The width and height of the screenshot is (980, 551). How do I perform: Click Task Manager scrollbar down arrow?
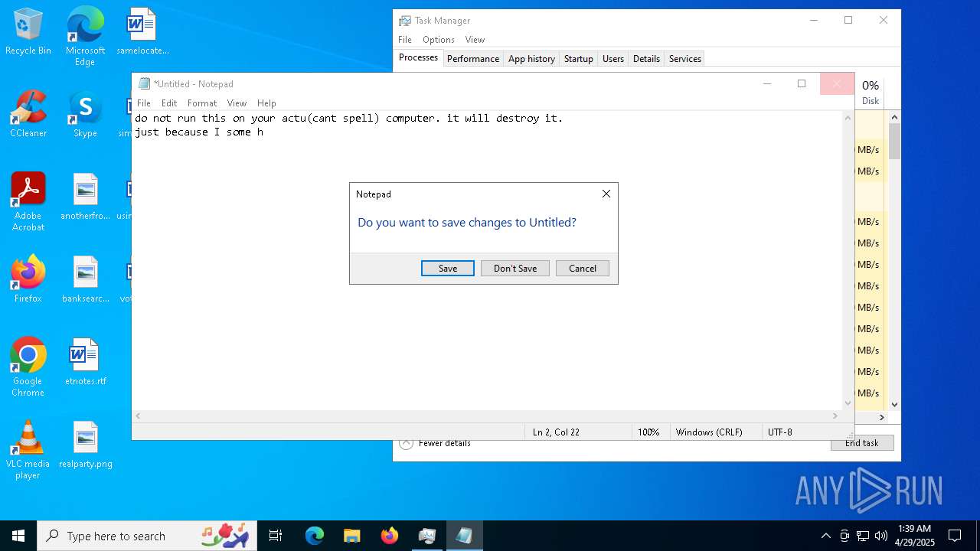point(894,405)
